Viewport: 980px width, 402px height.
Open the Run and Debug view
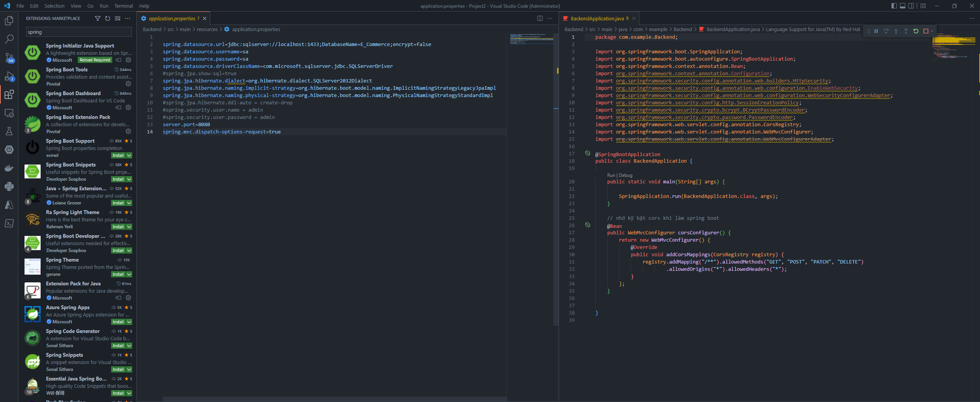pyautogui.click(x=9, y=76)
